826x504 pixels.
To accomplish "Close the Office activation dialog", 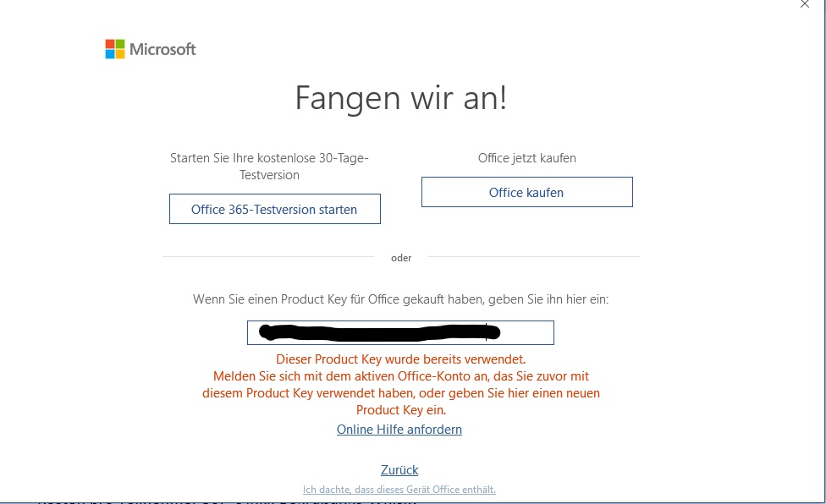I will (x=804, y=5).
